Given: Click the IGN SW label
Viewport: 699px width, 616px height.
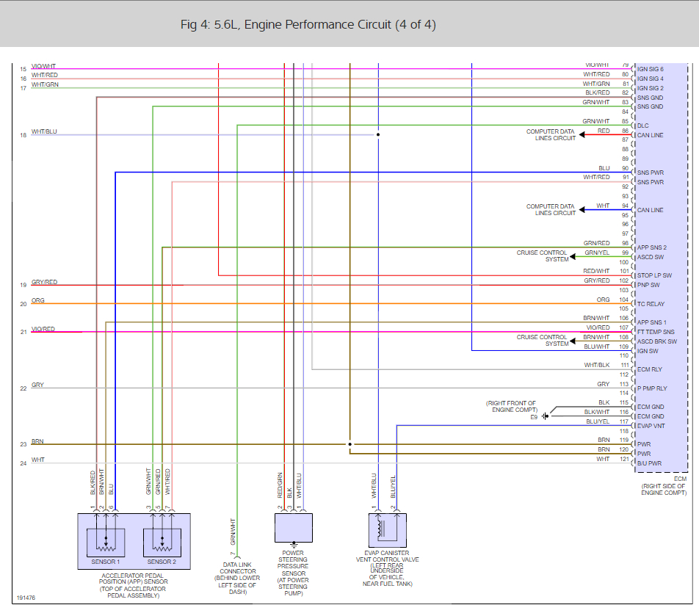Looking at the screenshot, I should click(648, 351).
